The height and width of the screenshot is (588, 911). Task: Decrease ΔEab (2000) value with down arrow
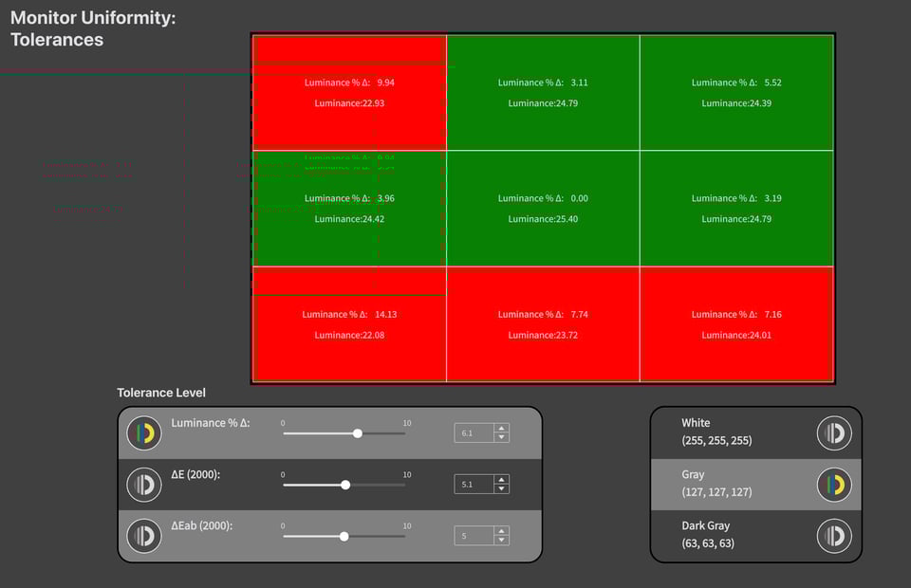[501, 541]
